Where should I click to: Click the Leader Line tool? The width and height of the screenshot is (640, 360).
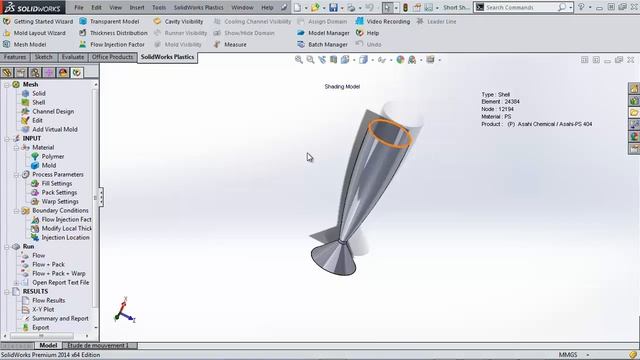(436, 21)
